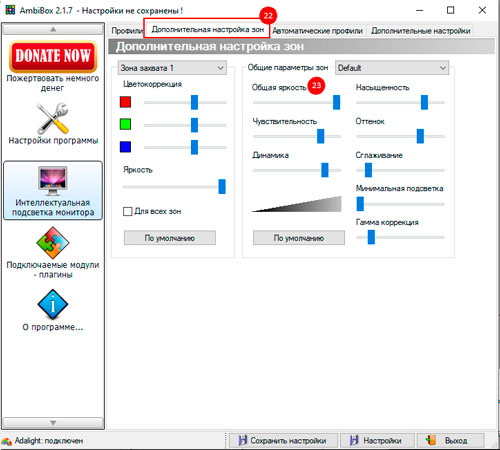Click Adalight status icon in status bar
The height and width of the screenshot is (450, 500).
[7, 441]
